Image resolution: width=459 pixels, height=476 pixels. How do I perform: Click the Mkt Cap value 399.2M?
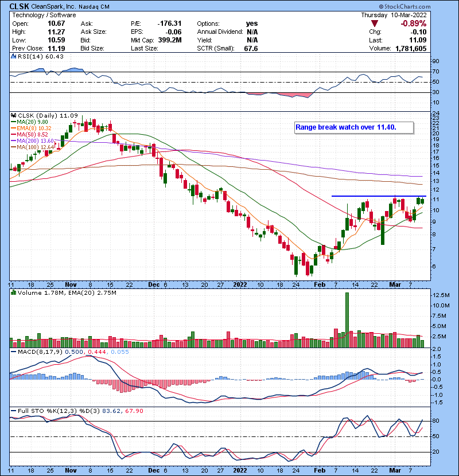pyautogui.click(x=170, y=40)
